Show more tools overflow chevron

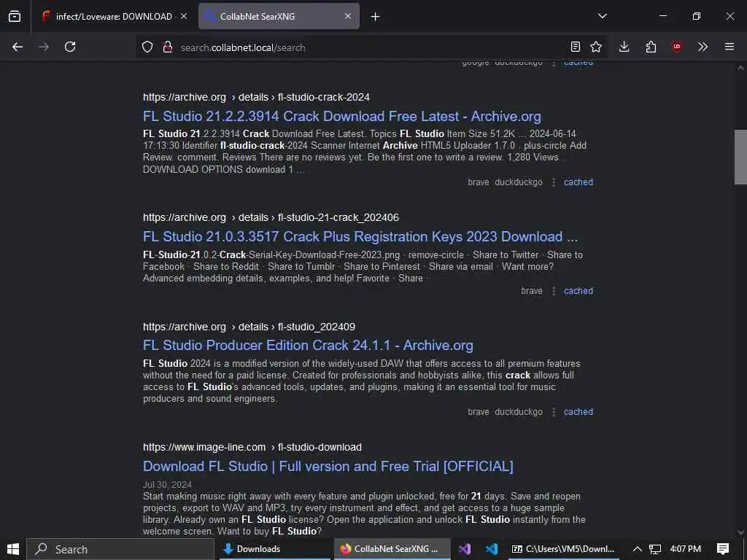point(703,47)
